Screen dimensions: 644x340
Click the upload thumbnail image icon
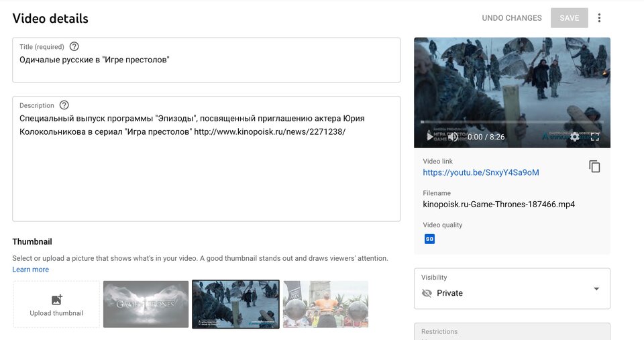click(56, 300)
